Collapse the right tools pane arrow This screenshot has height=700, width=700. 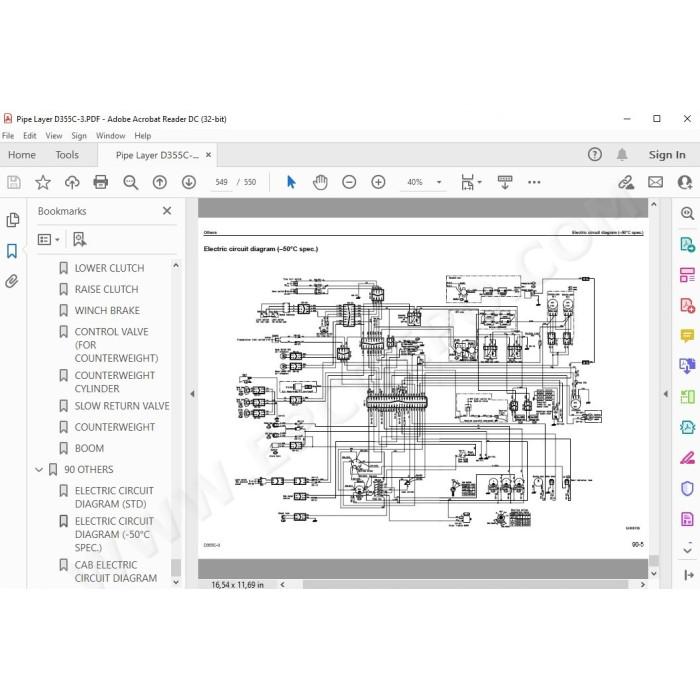666,394
